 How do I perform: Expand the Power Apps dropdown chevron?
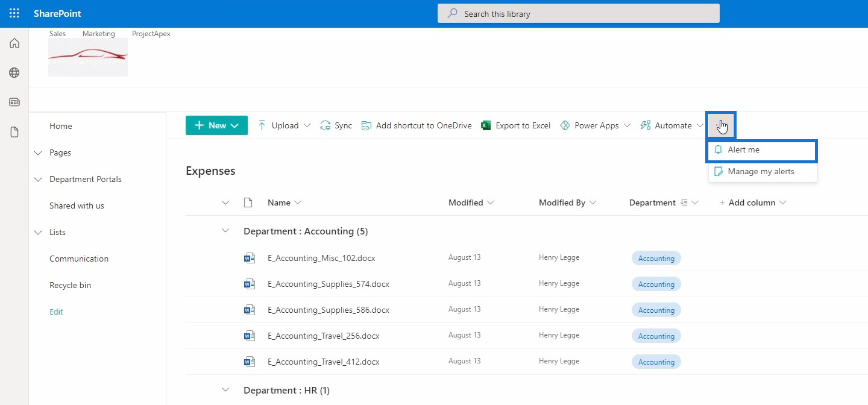click(627, 125)
